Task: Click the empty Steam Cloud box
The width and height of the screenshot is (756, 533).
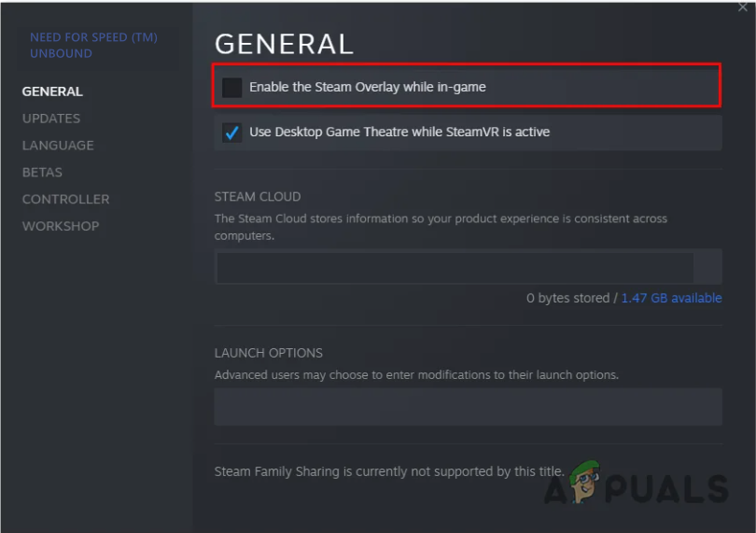Action: tap(455, 267)
